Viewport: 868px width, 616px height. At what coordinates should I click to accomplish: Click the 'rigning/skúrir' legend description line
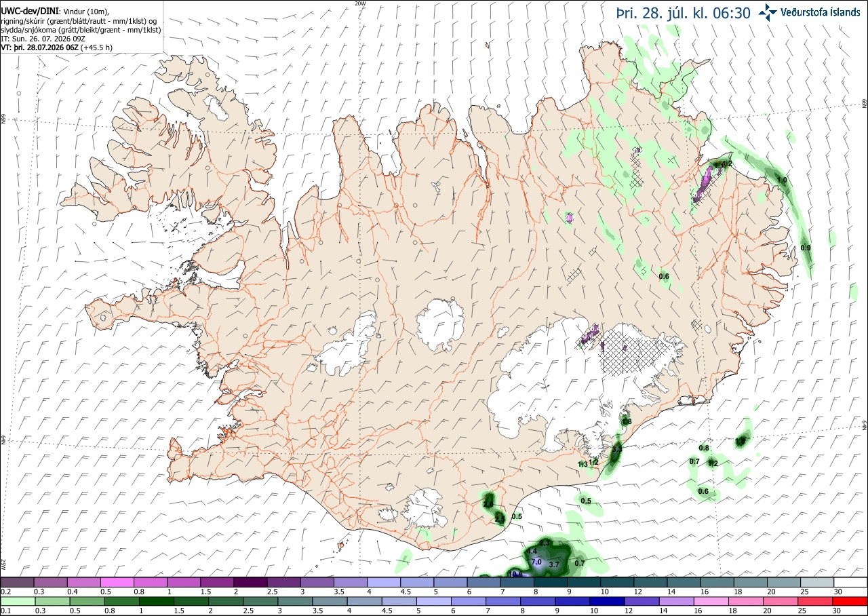pos(79,21)
